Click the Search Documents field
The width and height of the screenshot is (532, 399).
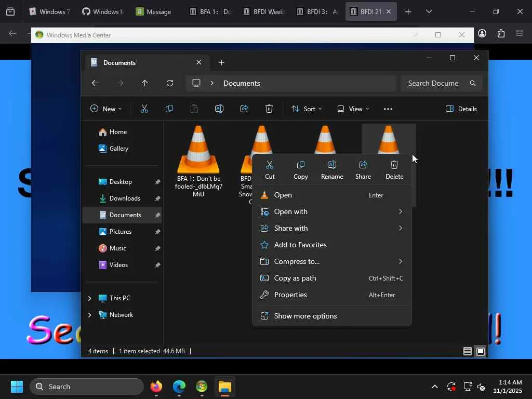point(441,83)
